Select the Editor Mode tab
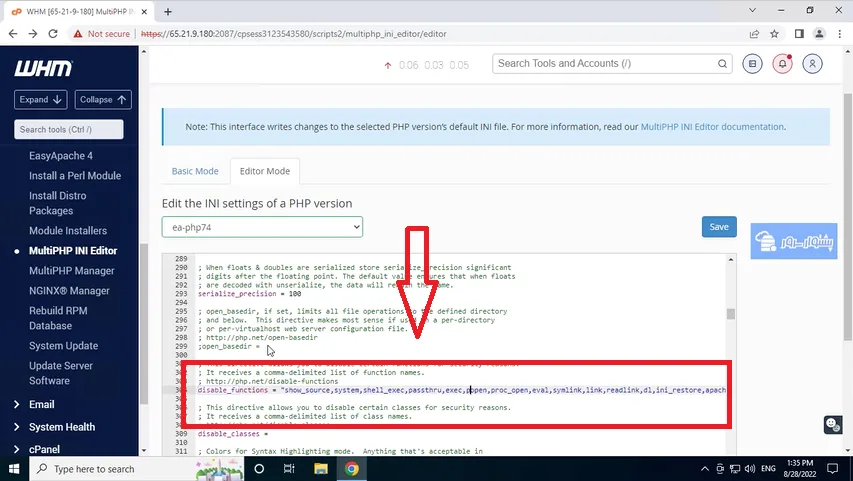 (265, 171)
